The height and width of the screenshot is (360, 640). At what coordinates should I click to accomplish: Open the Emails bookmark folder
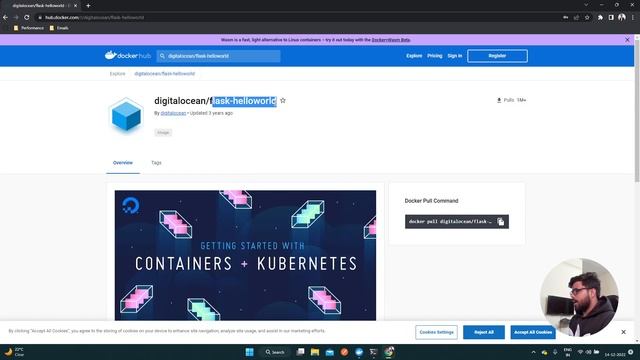pos(59,28)
